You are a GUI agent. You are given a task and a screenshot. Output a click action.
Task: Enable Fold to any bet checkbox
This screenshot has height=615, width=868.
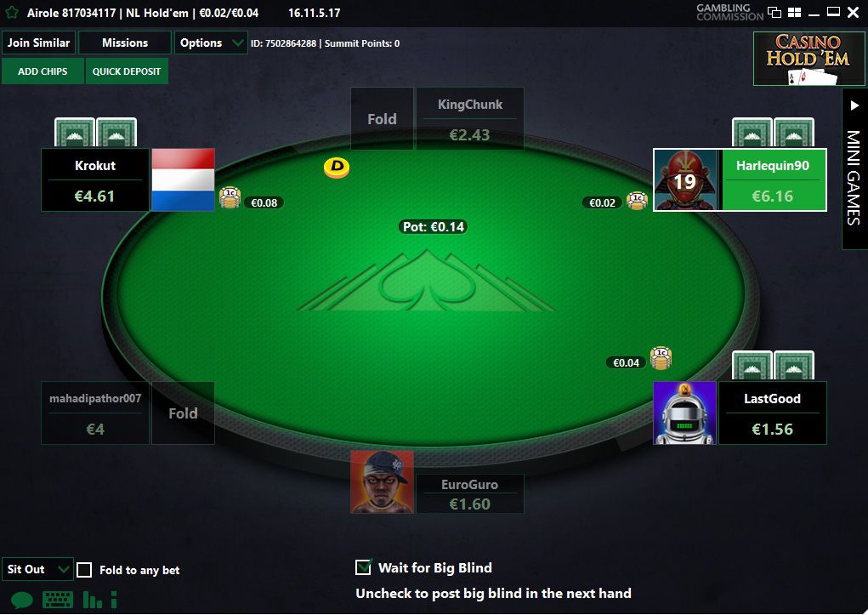click(x=84, y=570)
